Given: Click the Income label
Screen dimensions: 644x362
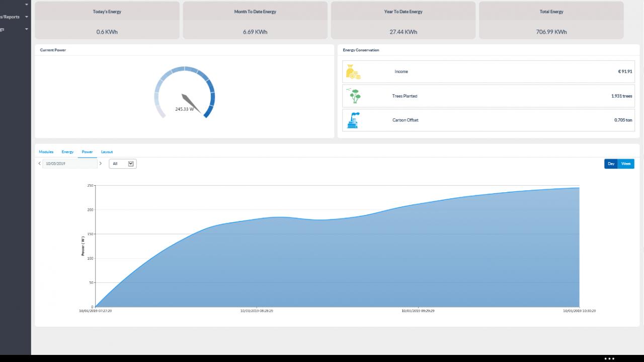Looking at the screenshot, I should pos(401,71).
